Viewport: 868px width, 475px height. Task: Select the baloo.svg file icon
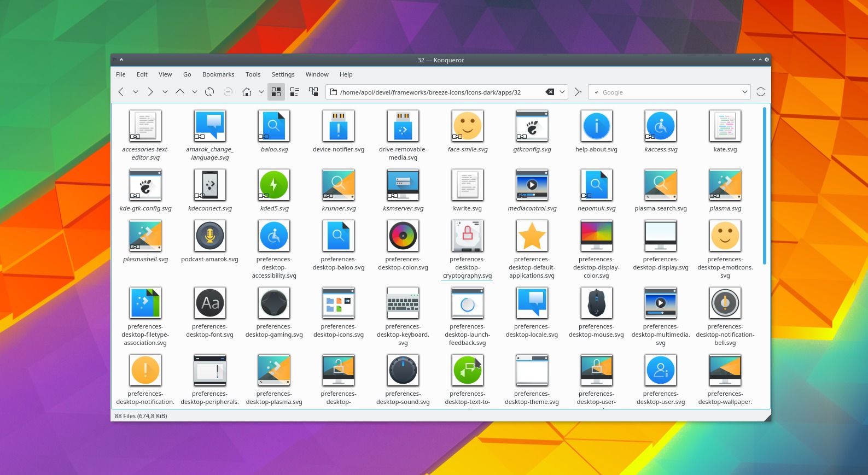point(274,125)
